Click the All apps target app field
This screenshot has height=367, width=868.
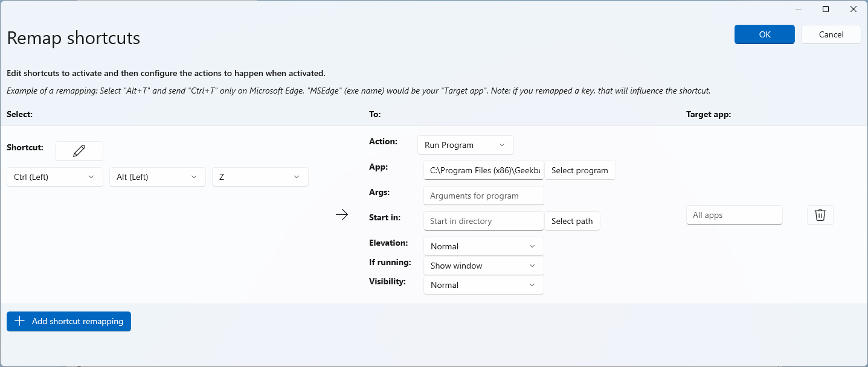click(x=734, y=215)
